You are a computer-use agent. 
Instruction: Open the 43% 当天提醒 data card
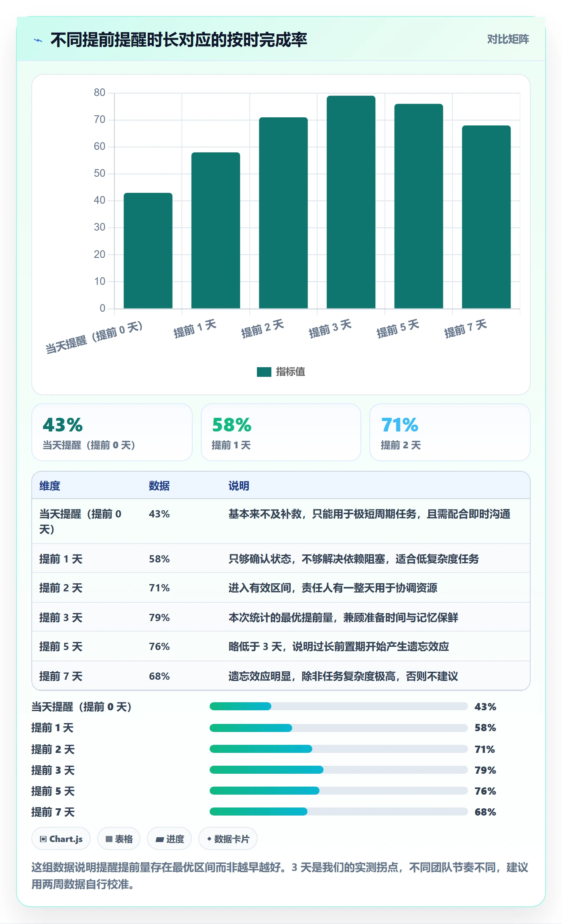click(112, 432)
